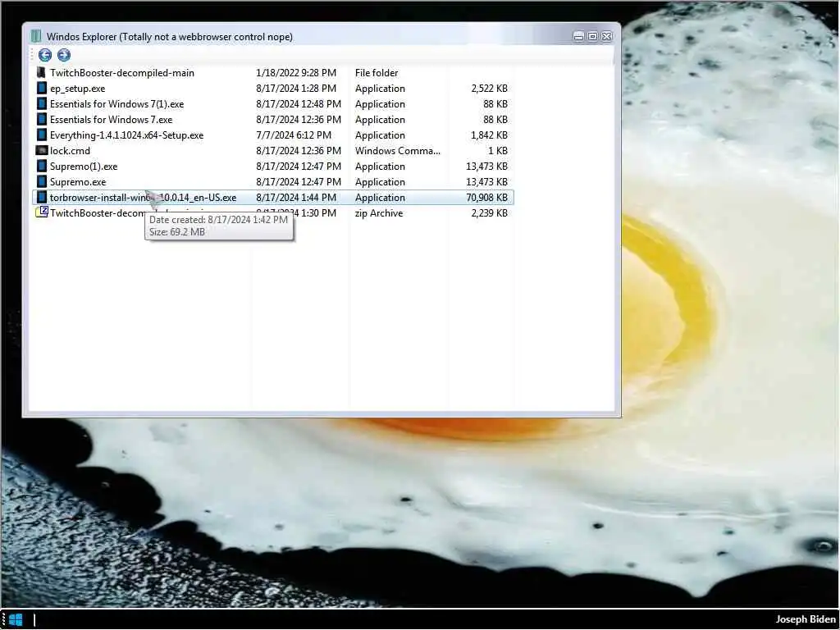Click the 1 KB size cell
Image resolution: width=840 pixels, height=630 pixels.
pos(498,151)
